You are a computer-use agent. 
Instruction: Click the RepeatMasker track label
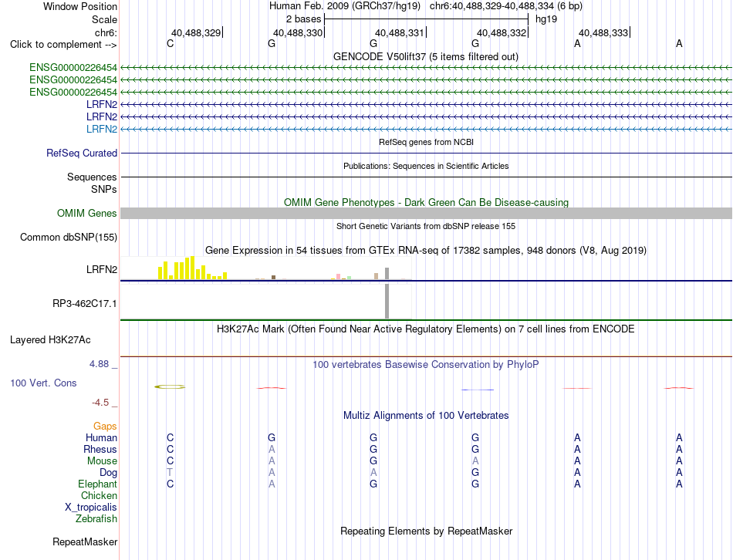(x=85, y=541)
